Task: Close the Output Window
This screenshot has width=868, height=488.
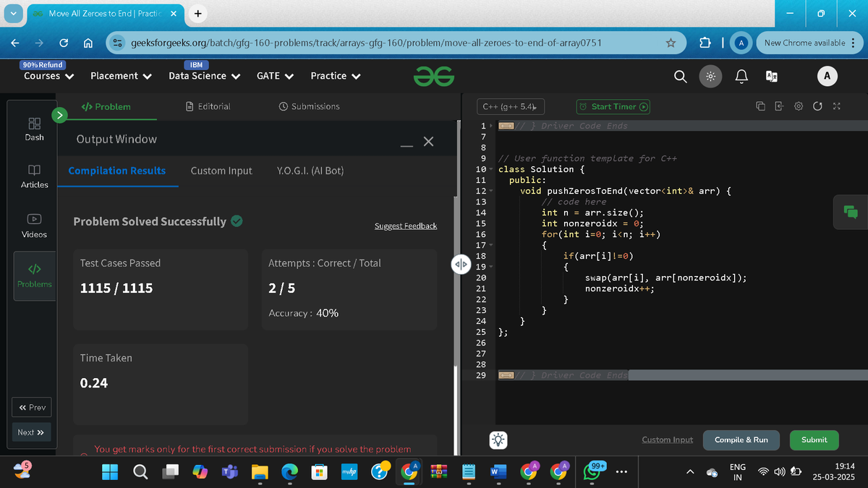Action: pos(428,142)
